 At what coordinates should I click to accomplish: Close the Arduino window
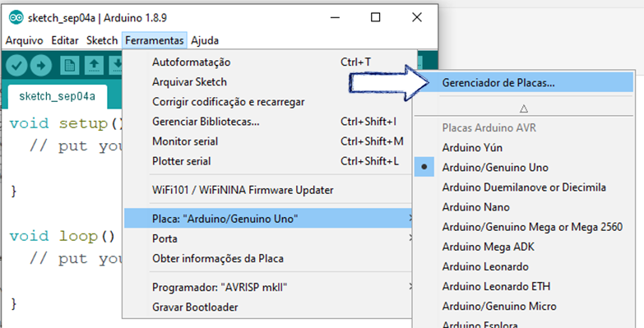tap(417, 17)
